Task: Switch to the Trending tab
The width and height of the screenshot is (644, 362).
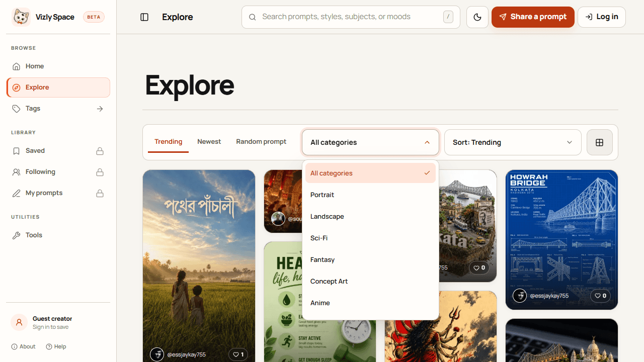Action: pos(168,142)
